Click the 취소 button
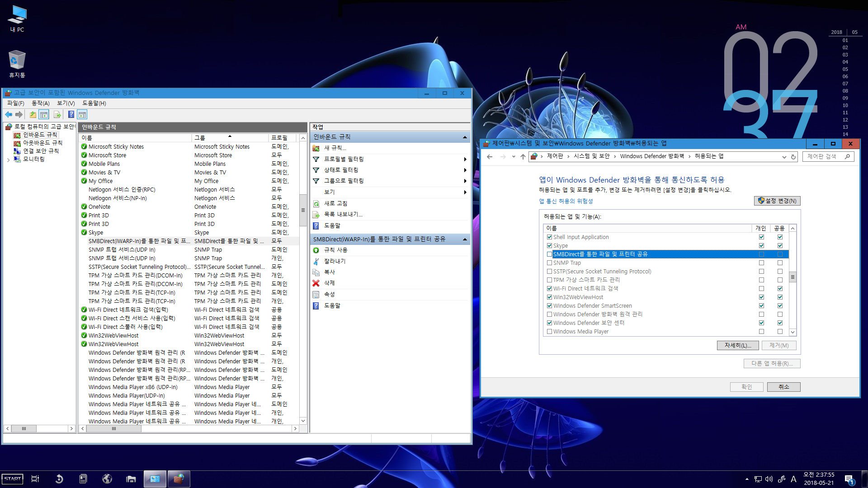 point(783,387)
